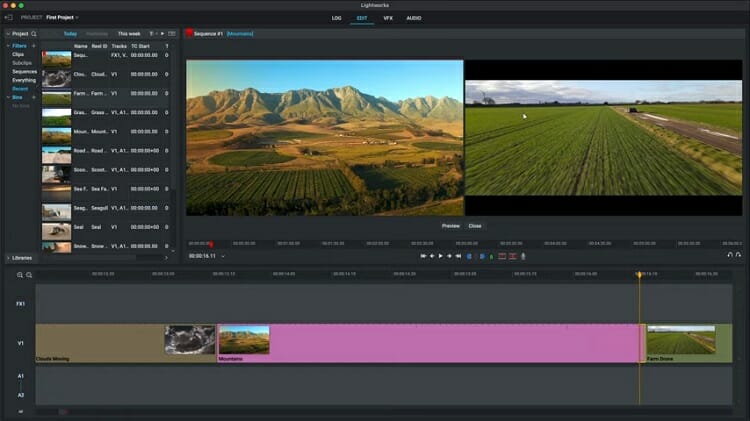Click the play arrow icon in project header

163,34
